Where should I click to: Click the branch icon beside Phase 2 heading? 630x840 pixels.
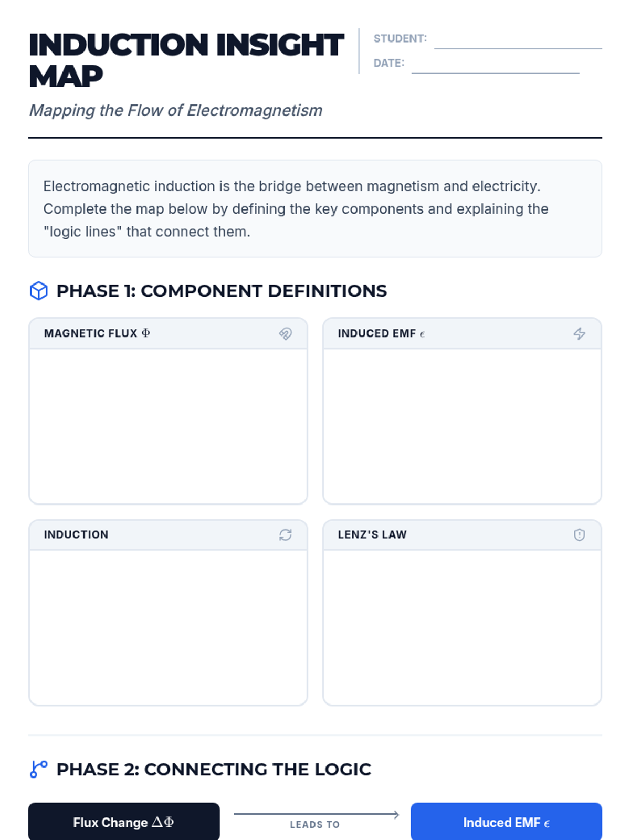click(39, 769)
